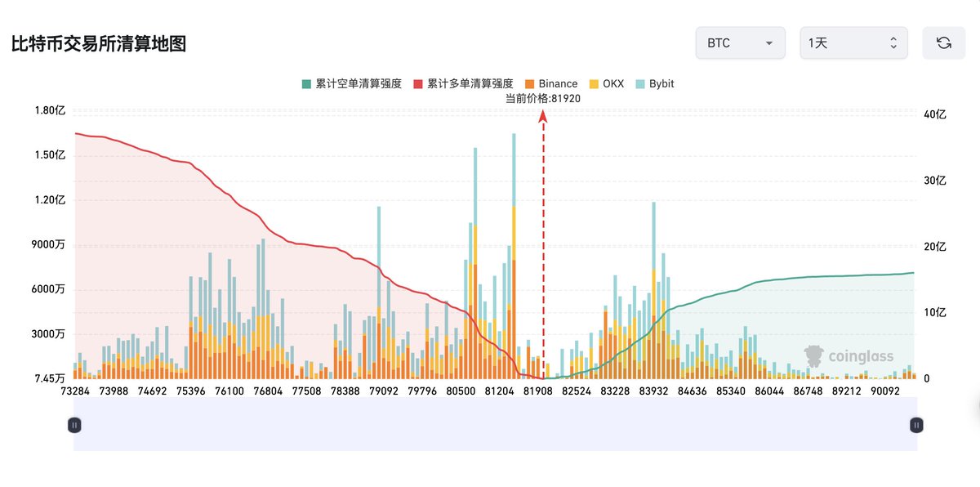980x487 pixels.
Task: Click the zoom range slider track
Action: [x=496, y=425]
